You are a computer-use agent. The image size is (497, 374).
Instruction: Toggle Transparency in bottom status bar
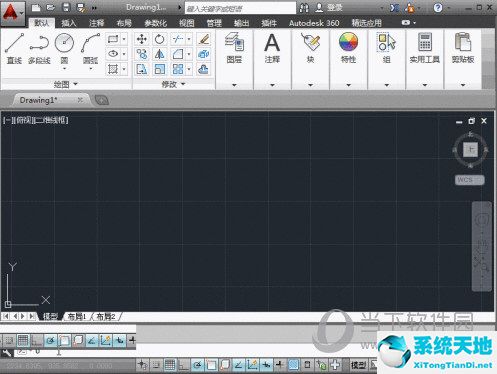point(293,365)
